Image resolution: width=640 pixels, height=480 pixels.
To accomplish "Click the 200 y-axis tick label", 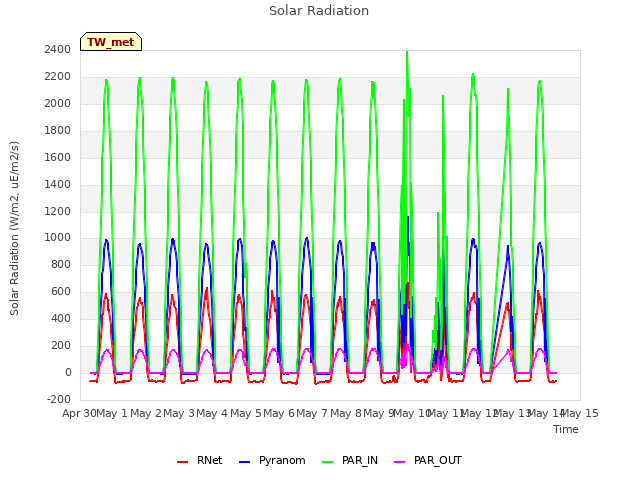I will click(x=61, y=345).
